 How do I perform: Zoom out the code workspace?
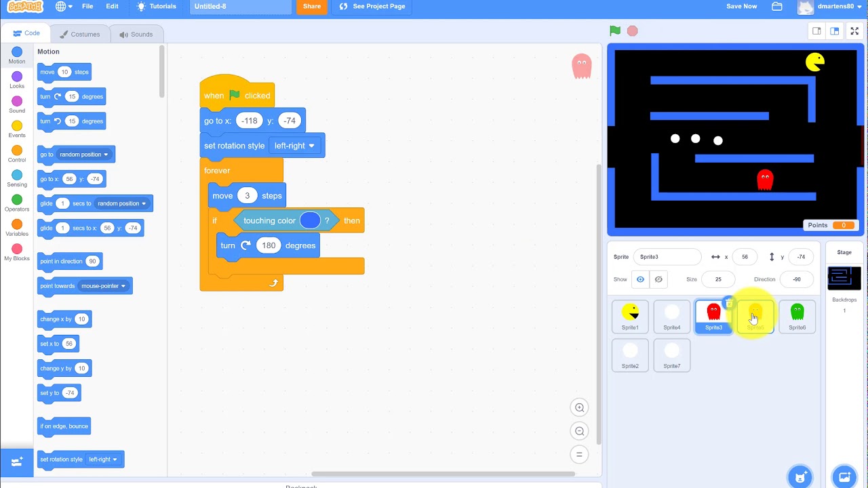(579, 431)
